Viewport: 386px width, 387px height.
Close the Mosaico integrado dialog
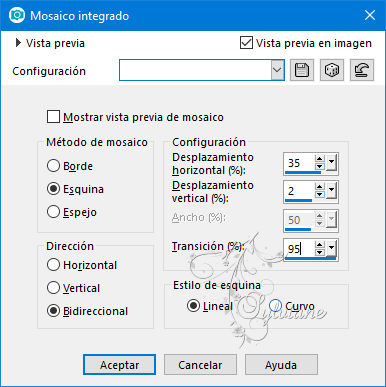370,15
